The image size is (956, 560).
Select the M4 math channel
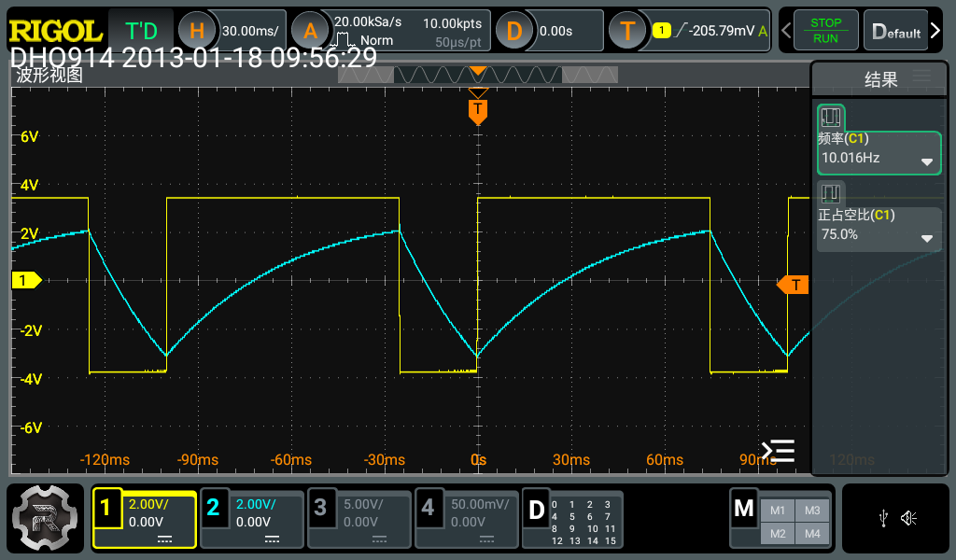811,533
